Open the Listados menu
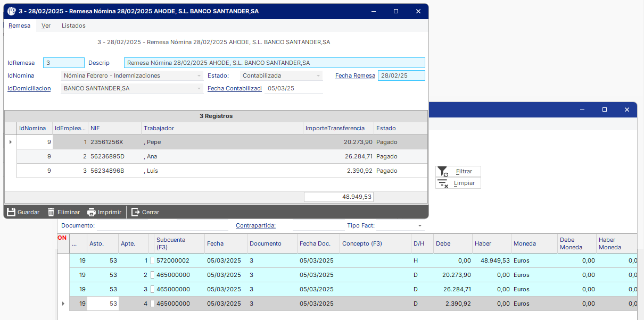Viewport: 644px width, 320px height. 73,26
